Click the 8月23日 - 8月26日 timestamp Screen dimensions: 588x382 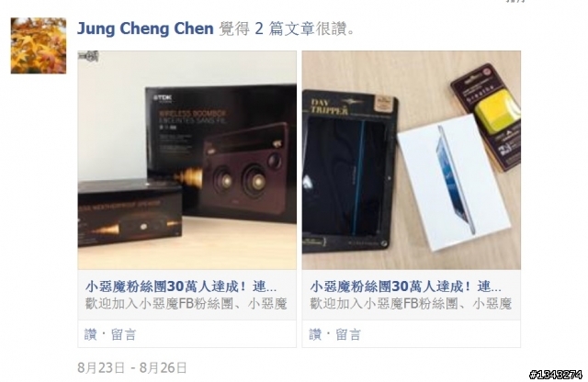(132, 367)
